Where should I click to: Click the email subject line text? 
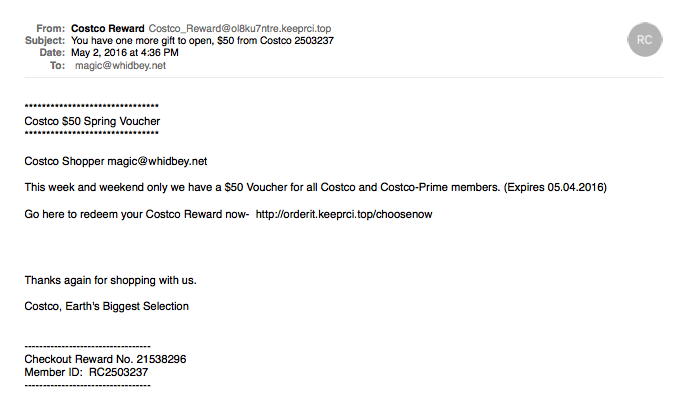tap(198, 40)
